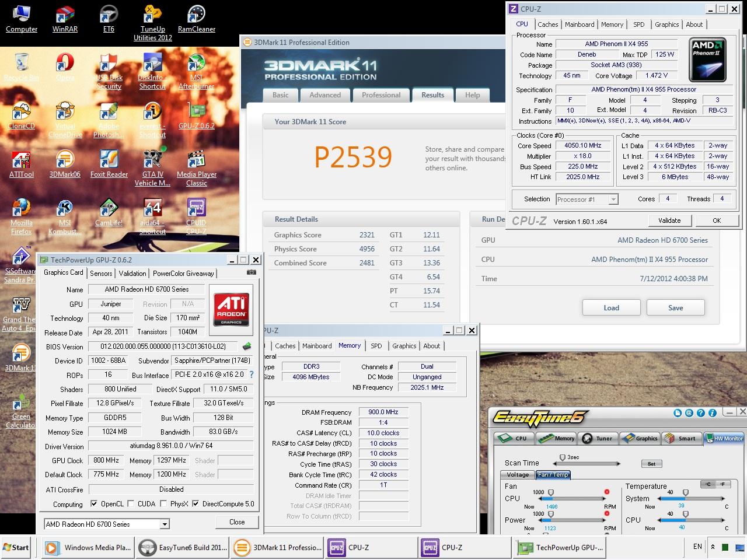Viewport: 747px width, 560px height.
Task: Click the BIOS save icon in GPU-Z
Action: click(247, 346)
